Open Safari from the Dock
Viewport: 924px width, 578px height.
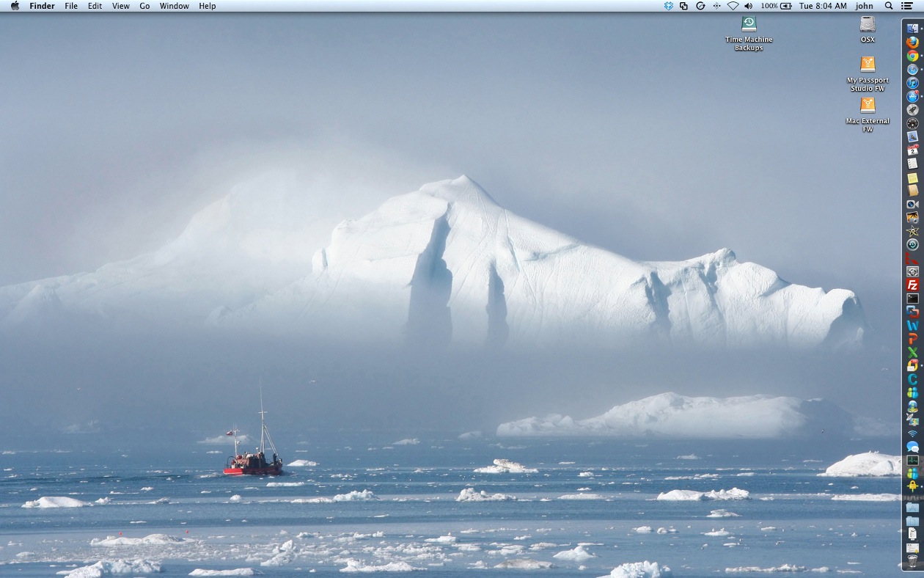click(x=912, y=69)
